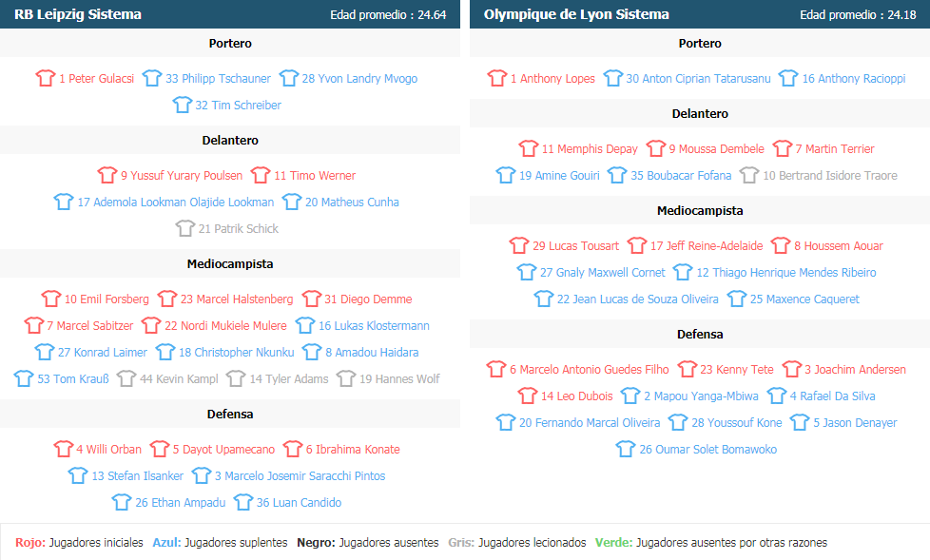
Task: Click the red jersey icon next to Memphis Depay
Action: (529, 149)
